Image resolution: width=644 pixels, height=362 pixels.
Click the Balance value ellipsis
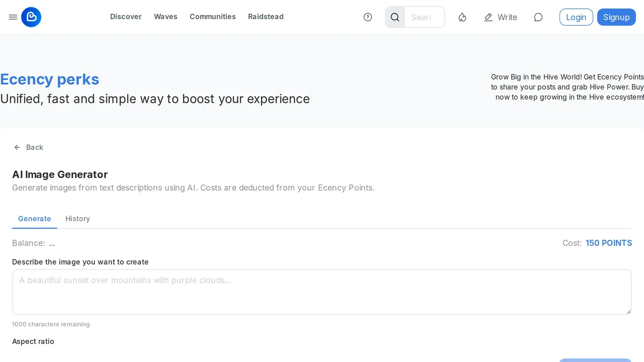[x=52, y=243]
